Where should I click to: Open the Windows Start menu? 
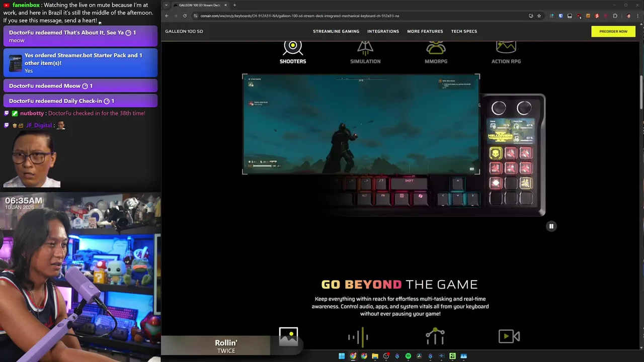click(x=342, y=356)
